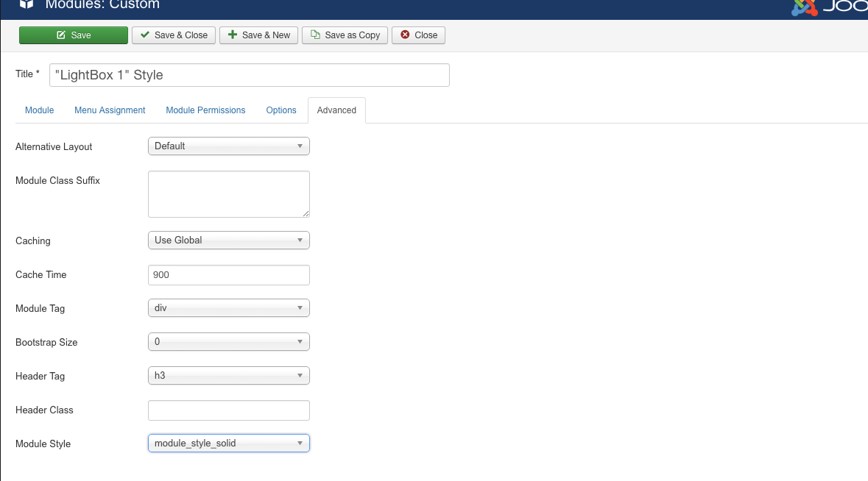Open the Module Style dropdown

point(228,443)
